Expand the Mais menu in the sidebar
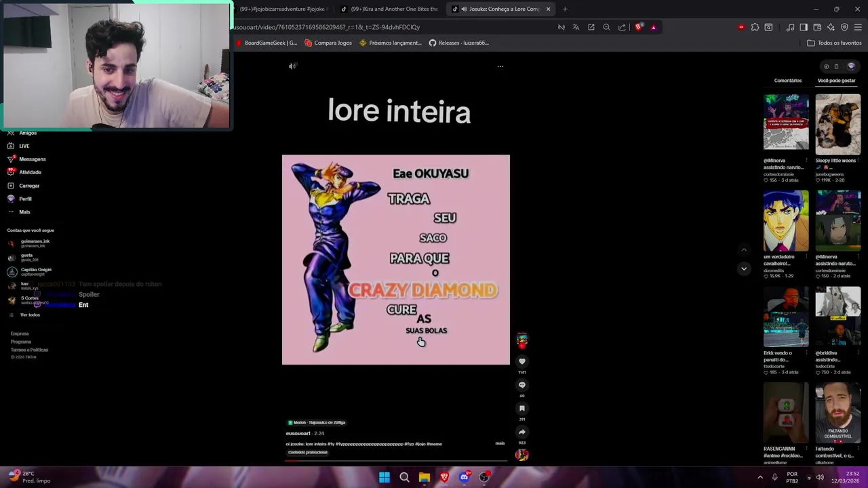Image resolution: width=868 pixels, height=488 pixels. click(18, 212)
